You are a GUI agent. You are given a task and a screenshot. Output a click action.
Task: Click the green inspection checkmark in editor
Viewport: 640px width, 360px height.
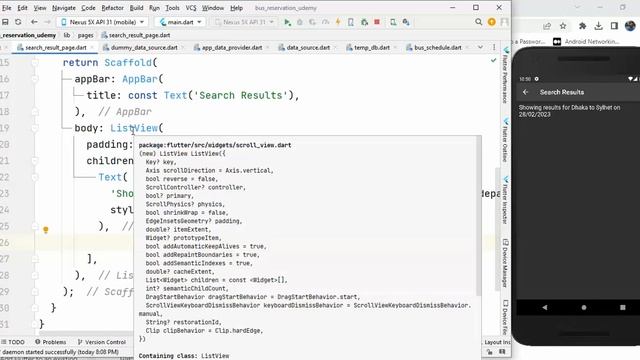493,60
